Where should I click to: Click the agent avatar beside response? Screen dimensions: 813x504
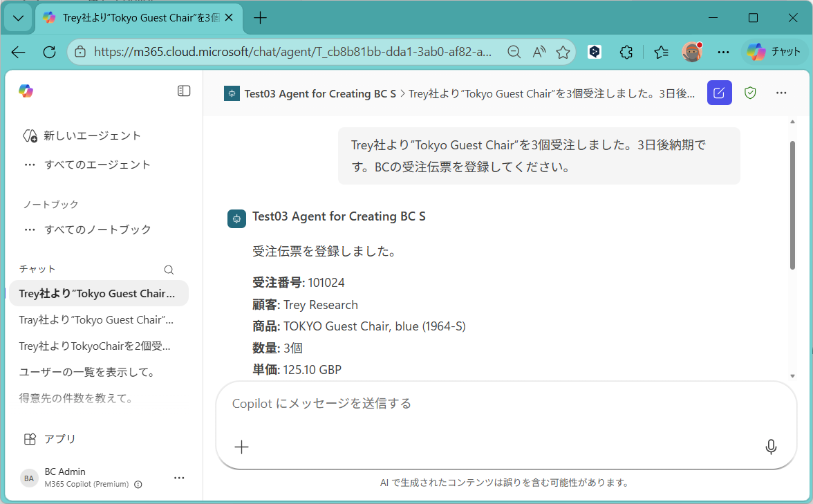tap(236, 218)
